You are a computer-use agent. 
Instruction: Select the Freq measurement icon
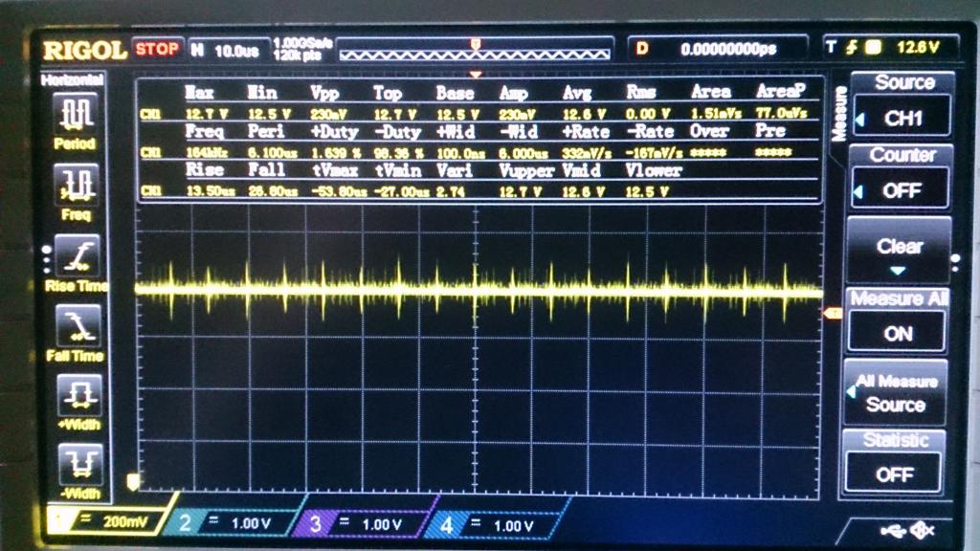[x=74, y=183]
